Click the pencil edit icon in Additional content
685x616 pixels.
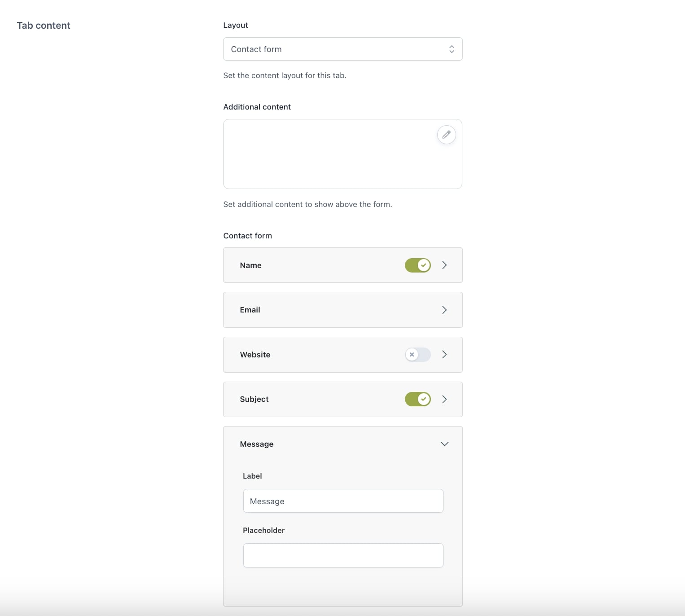[x=446, y=135]
